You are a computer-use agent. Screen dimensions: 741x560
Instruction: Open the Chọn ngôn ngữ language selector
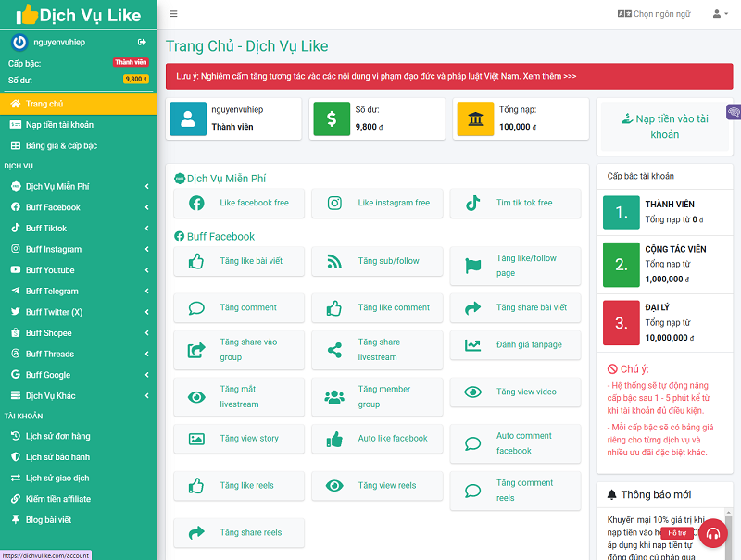(654, 14)
